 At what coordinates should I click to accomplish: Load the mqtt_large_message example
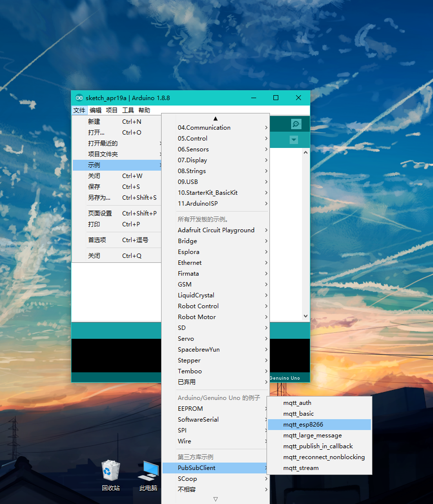pos(319,435)
